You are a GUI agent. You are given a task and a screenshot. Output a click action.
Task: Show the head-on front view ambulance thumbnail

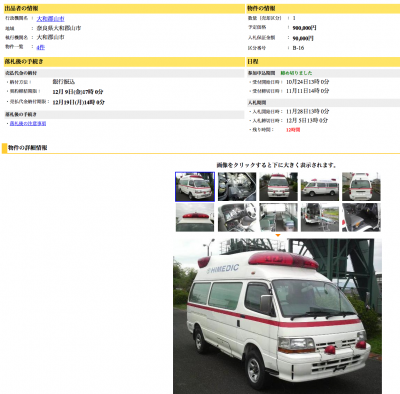click(278, 187)
